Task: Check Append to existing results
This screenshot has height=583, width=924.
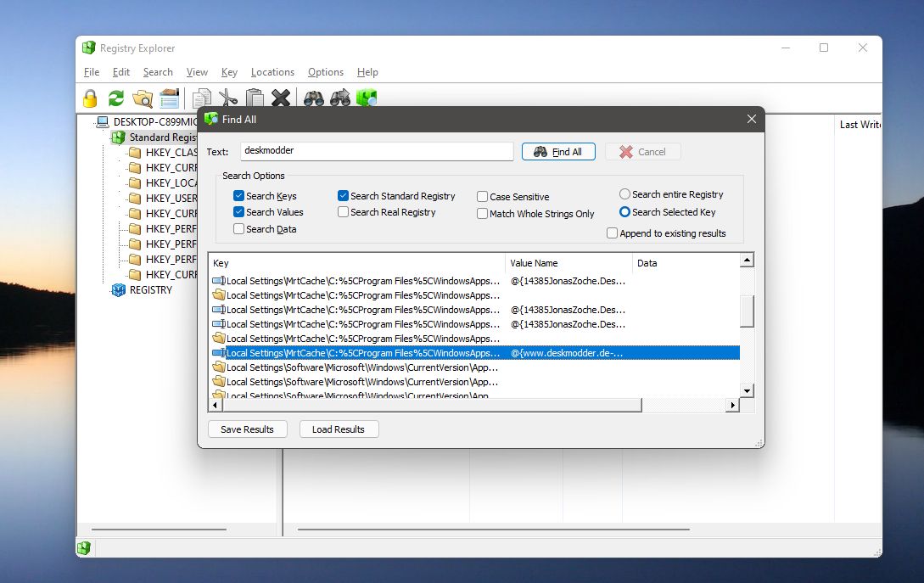Action: click(x=613, y=233)
